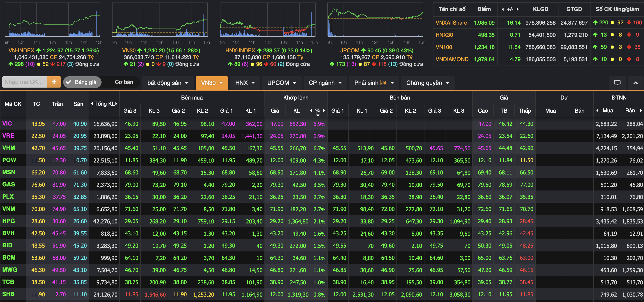Open the Phái sinh dropdown arrow
Viewport: 644px width, 302px height.
point(392,83)
